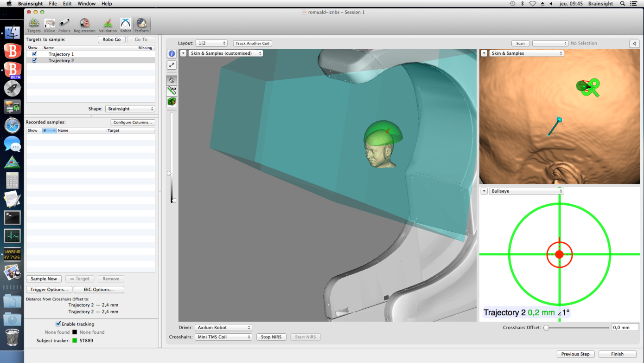
Task: Click the blue info inspector icon
Action: coord(172,54)
